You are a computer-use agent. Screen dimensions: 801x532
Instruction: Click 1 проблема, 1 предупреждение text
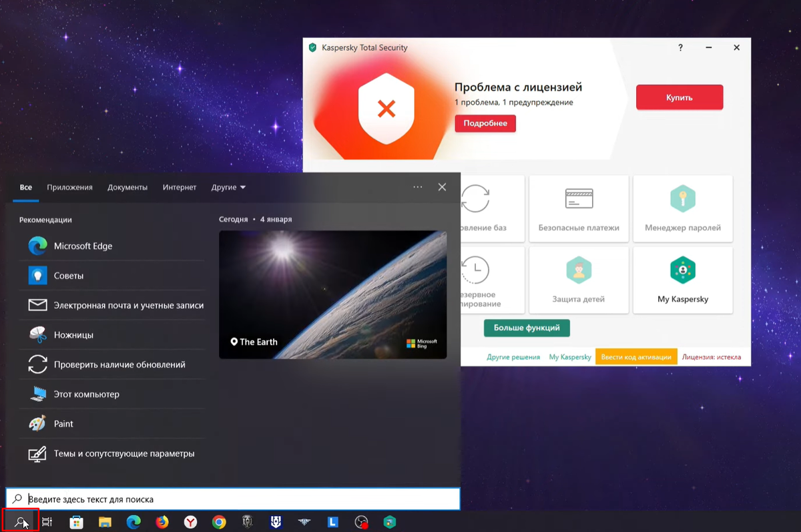point(514,103)
